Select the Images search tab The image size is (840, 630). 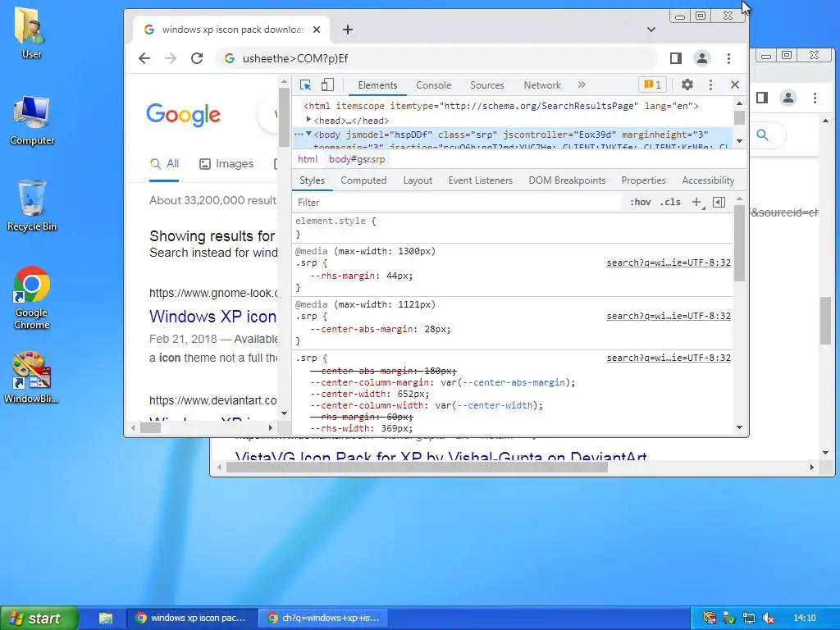(x=226, y=164)
